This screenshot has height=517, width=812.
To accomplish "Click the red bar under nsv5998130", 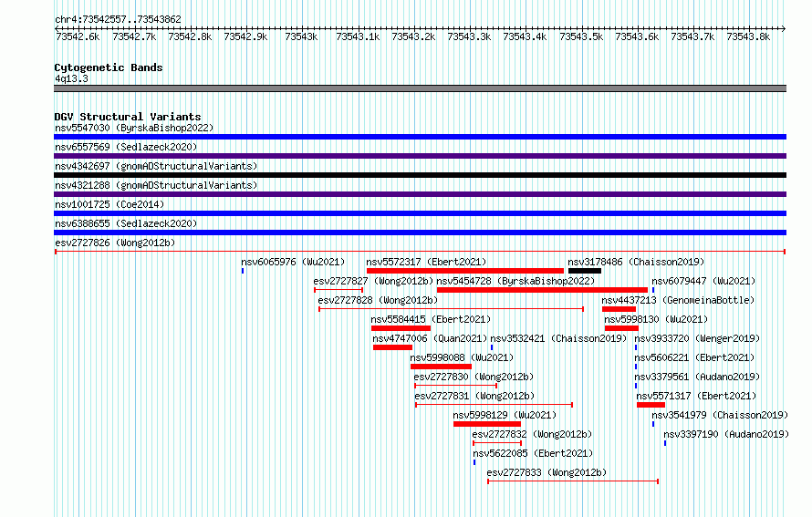I will (x=621, y=328).
